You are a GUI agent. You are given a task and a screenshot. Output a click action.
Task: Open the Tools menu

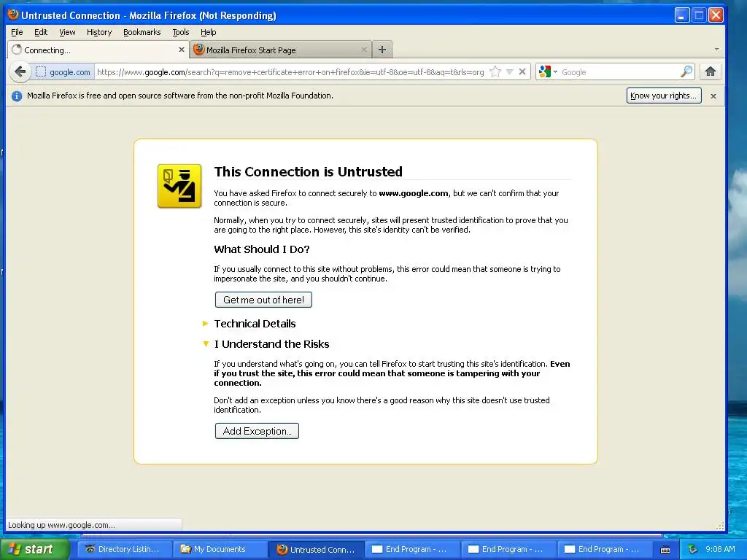click(x=181, y=32)
